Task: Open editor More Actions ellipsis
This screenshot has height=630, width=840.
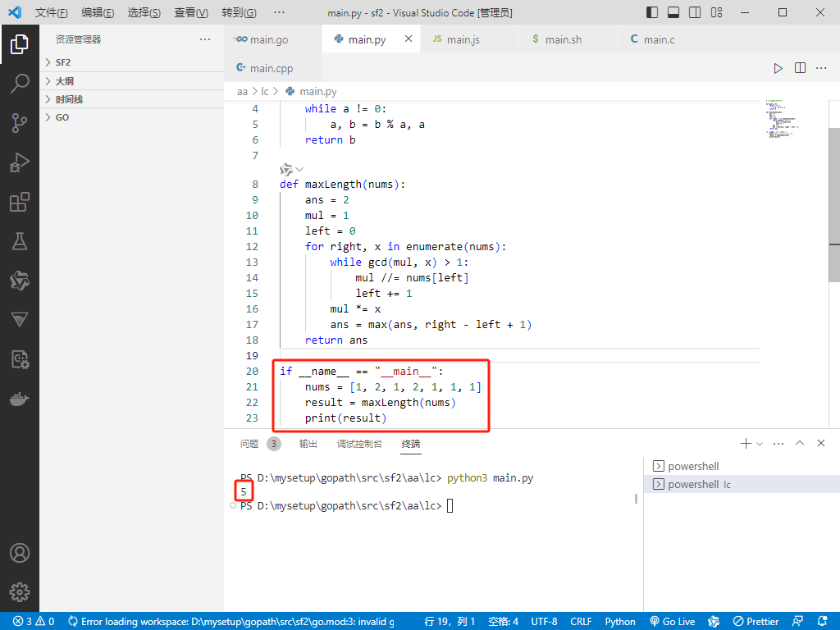Action: pos(821,68)
